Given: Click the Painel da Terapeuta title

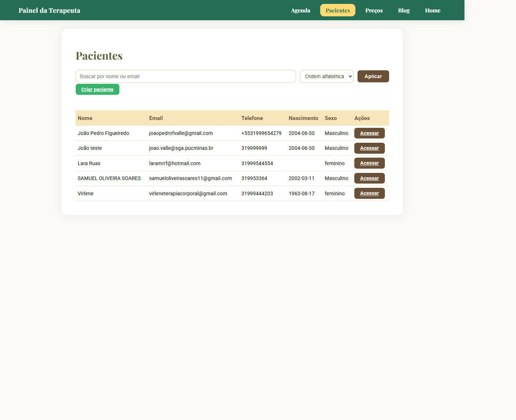Looking at the screenshot, I should [49, 10].
